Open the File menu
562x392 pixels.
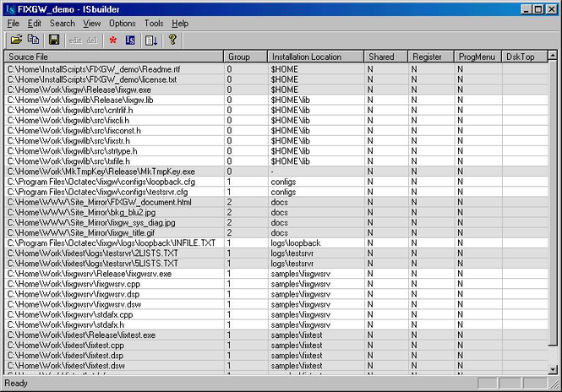coord(13,24)
